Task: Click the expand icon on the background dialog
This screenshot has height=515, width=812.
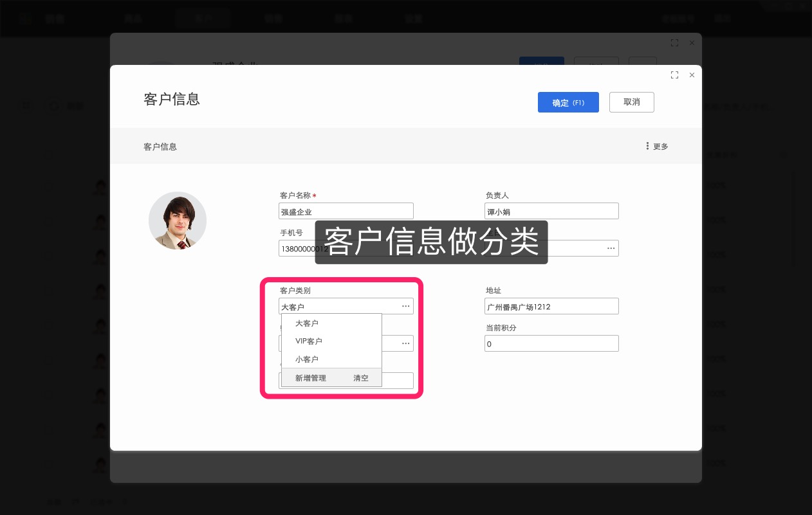Action: click(674, 42)
